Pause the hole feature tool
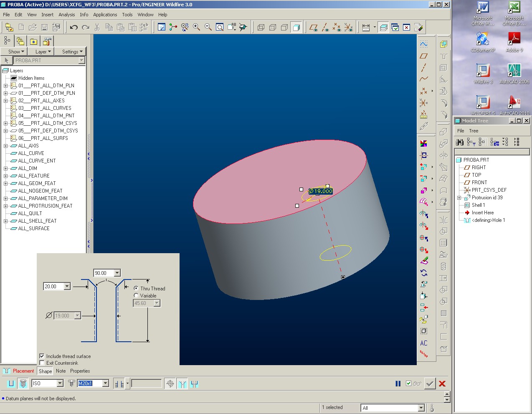The width and height of the screenshot is (532, 414). 398,384
